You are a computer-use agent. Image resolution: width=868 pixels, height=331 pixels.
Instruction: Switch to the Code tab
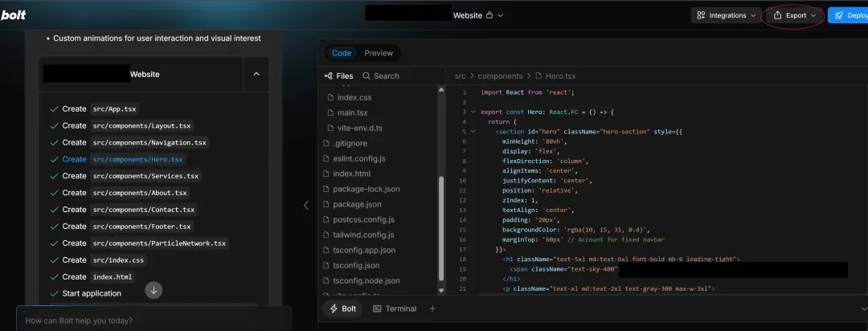coord(342,53)
